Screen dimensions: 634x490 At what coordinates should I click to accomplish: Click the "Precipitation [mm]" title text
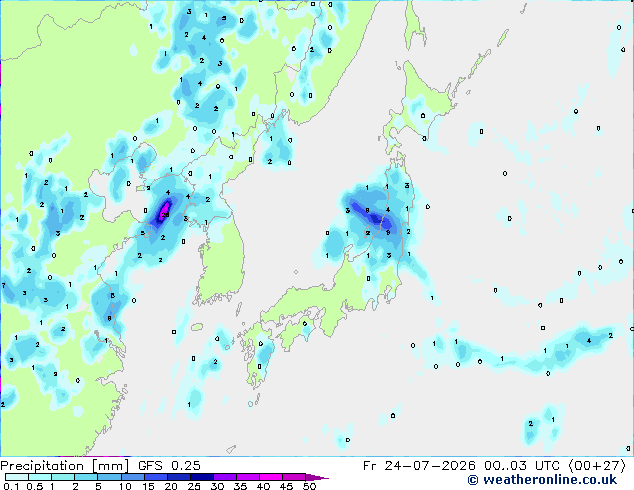tap(65, 466)
